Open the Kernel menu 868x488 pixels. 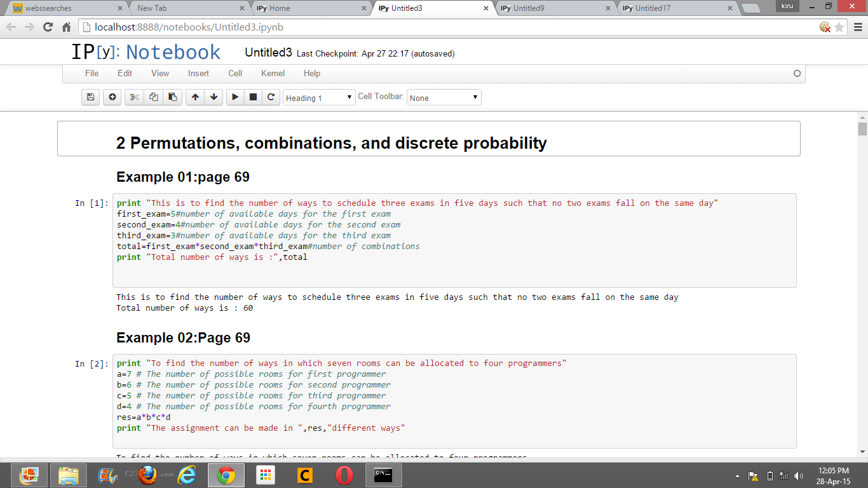(x=273, y=73)
